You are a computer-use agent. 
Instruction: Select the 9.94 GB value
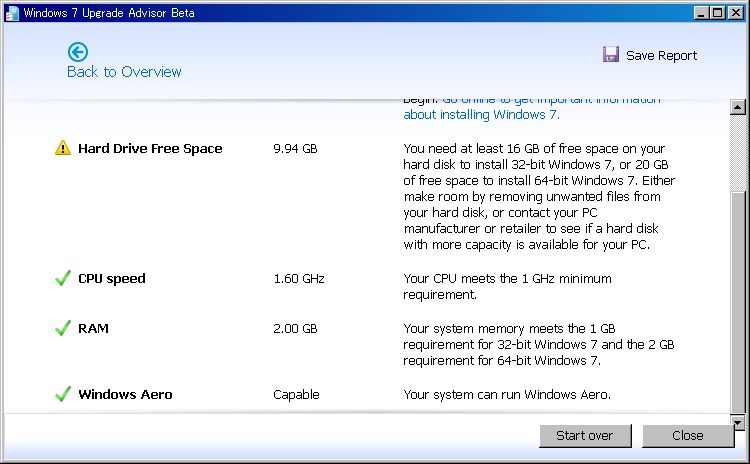coord(295,148)
